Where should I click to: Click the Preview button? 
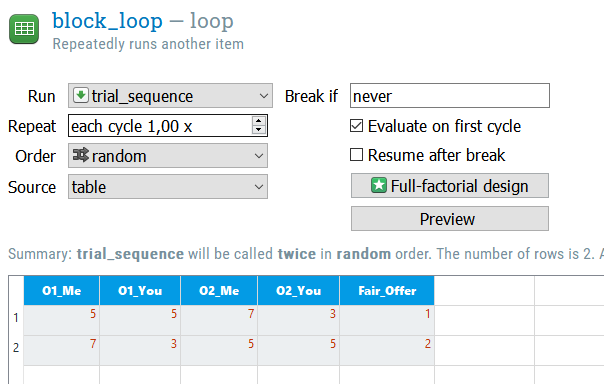(x=450, y=219)
